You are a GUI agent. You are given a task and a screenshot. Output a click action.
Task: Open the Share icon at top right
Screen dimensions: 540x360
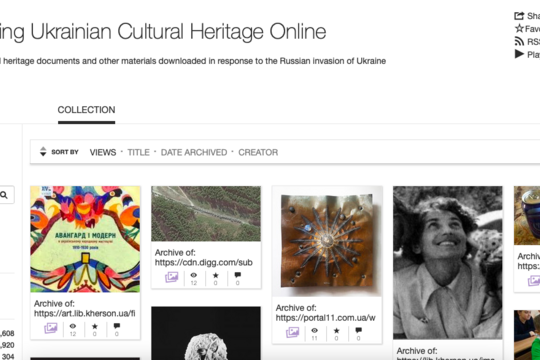click(519, 16)
